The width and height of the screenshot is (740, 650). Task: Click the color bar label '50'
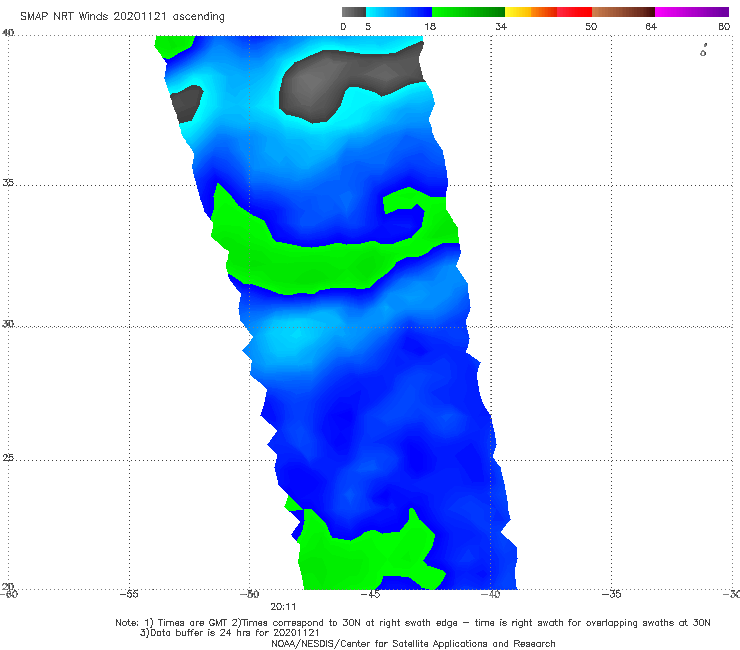coord(591,26)
